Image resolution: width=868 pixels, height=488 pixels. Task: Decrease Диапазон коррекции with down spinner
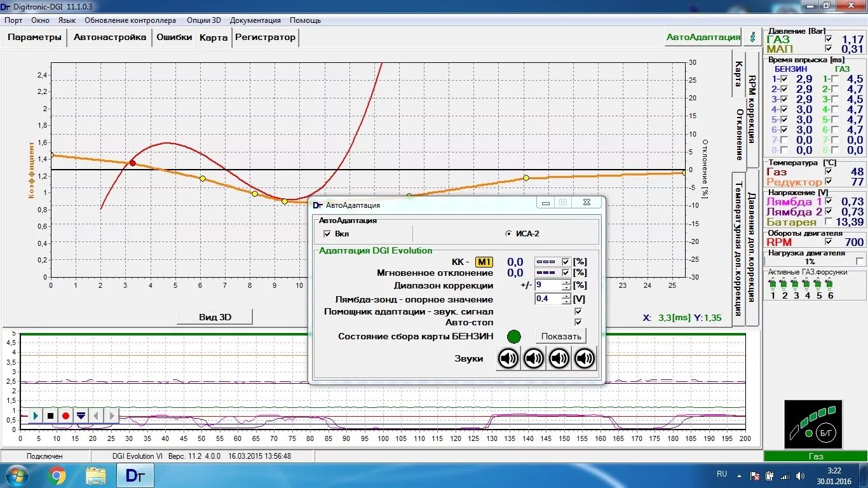tap(566, 288)
